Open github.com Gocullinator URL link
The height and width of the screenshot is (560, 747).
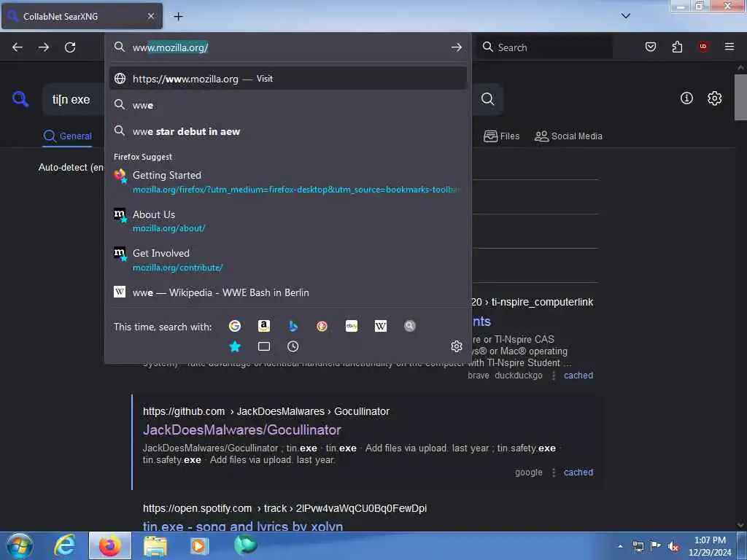(x=266, y=411)
